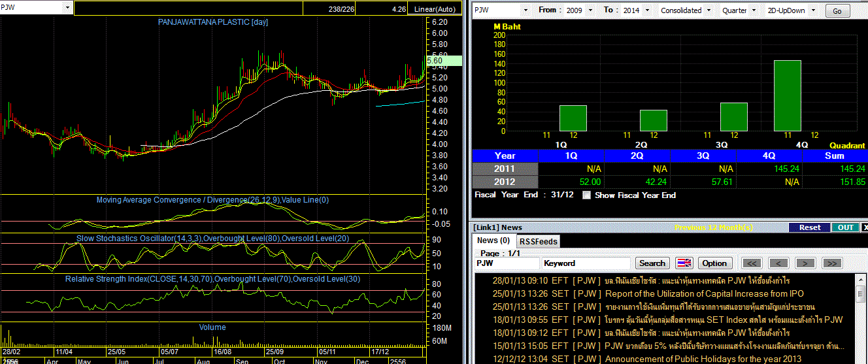Click the 1Q 2012 green bar
Image resolution: width=868 pixels, height=364 pixels.
click(x=573, y=118)
